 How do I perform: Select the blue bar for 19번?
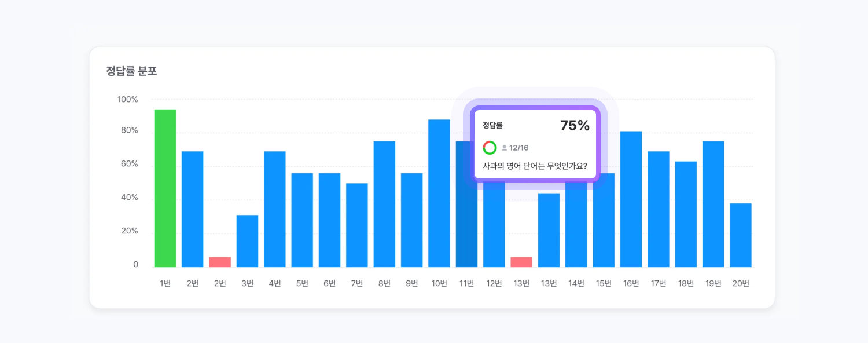713,204
